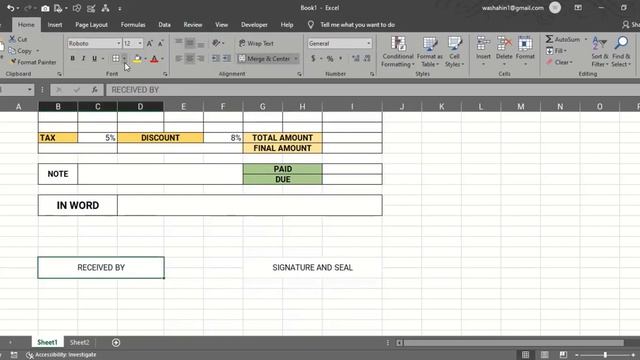Click the Copy command
Viewport: 640px width, 360px height.
pos(20,51)
